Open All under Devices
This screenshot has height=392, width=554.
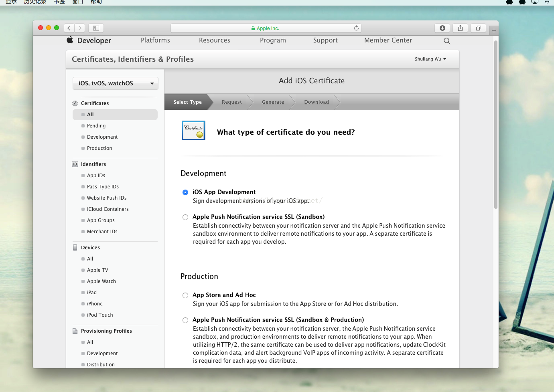(90, 259)
